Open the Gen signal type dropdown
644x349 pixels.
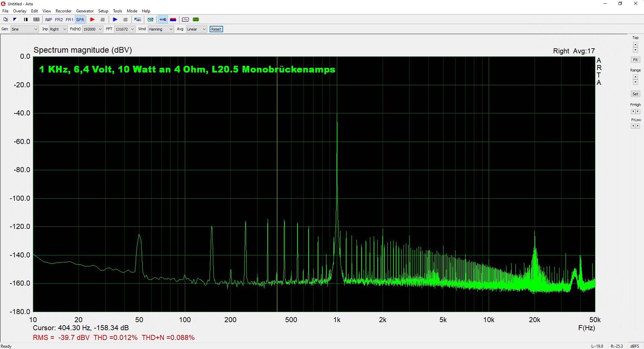(x=25, y=29)
